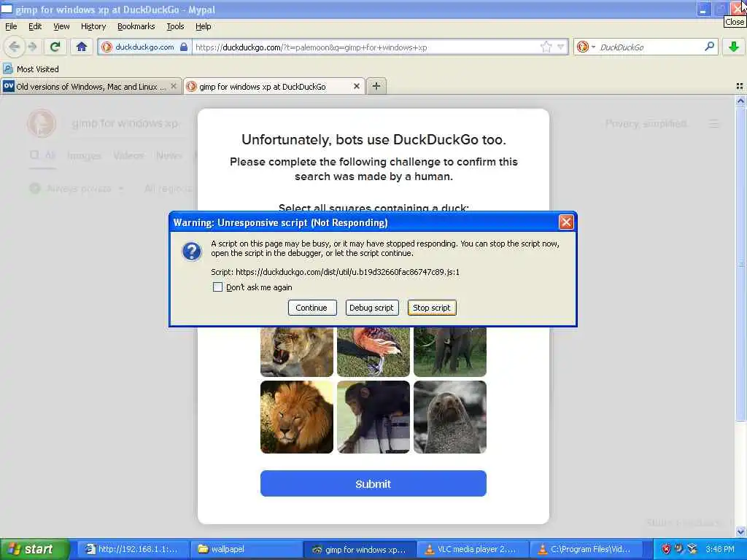Image resolution: width=747 pixels, height=560 pixels.
Task: Click the scroll down arrow of page scrollbar
Action: pyautogui.click(x=740, y=532)
